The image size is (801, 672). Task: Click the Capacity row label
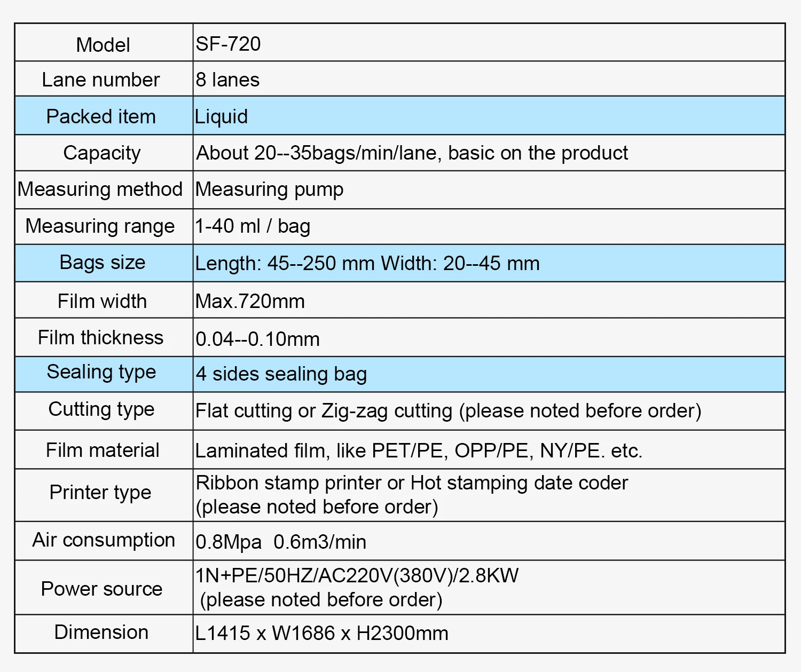[x=102, y=153]
